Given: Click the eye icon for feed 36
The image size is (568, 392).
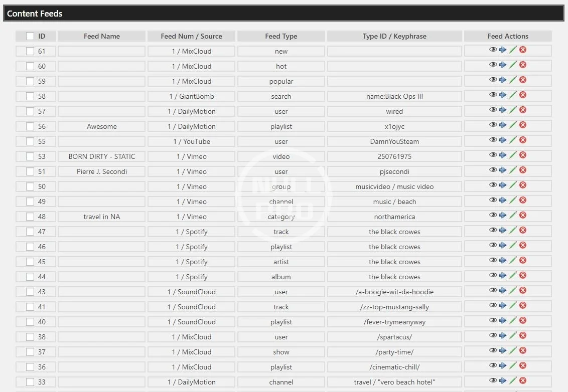Looking at the screenshot, I should 493,365.
